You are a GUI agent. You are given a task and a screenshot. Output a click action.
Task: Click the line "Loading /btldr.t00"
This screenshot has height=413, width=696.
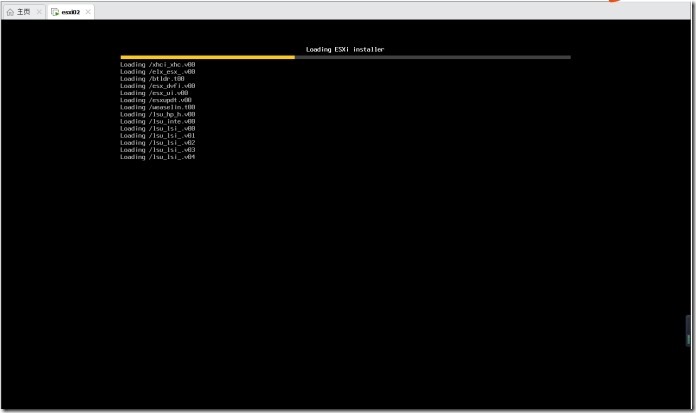(152, 79)
